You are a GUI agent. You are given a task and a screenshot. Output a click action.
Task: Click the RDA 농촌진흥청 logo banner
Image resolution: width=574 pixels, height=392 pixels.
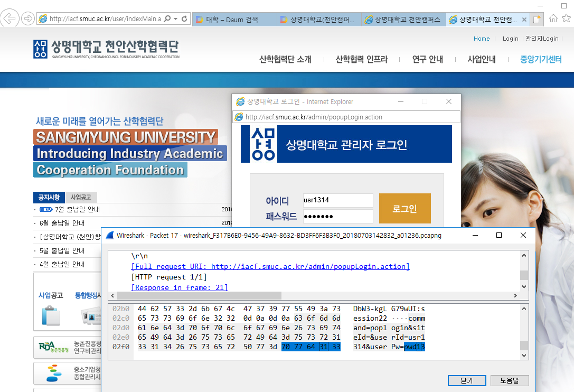54,347
